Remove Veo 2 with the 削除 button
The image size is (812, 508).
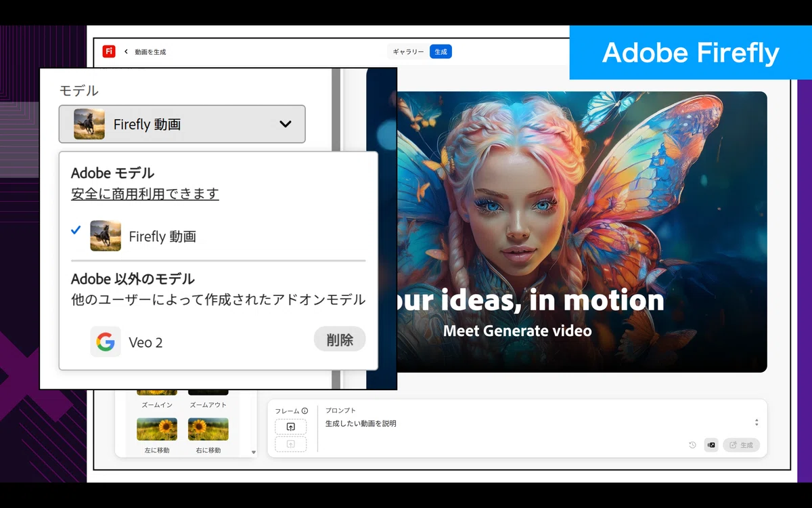click(x=340, y=339)
